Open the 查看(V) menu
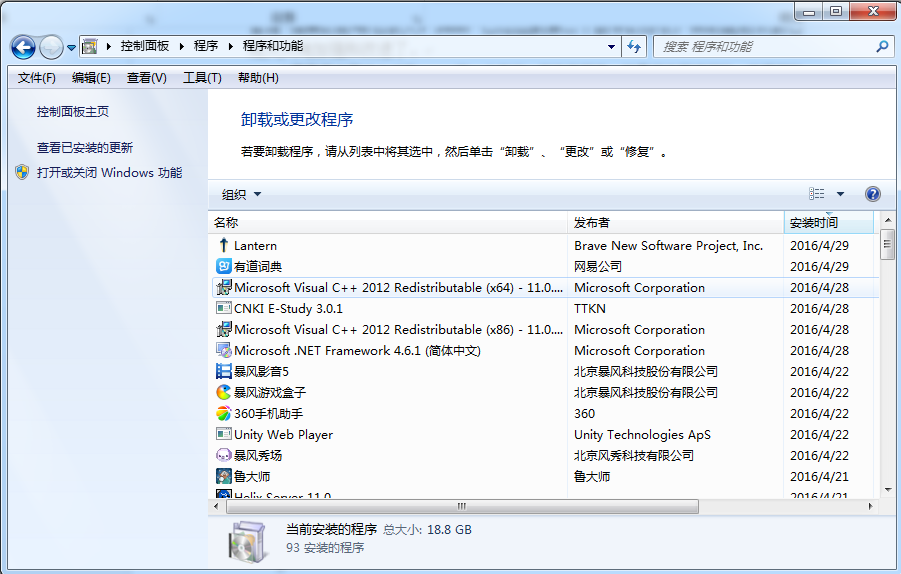Viewport: 901px width, 574px height. click(x=147, y=78)
